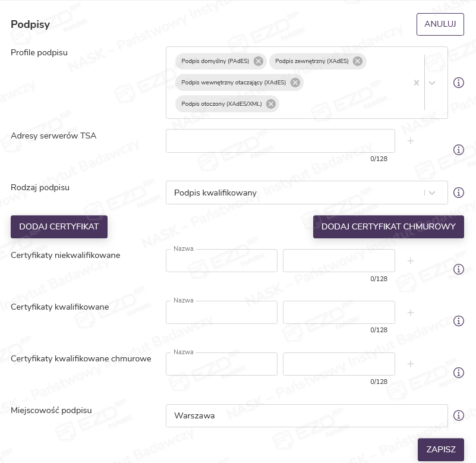Save the form with ZAPISZ
The image size is (476, 463).
click(x=440, y=449)
